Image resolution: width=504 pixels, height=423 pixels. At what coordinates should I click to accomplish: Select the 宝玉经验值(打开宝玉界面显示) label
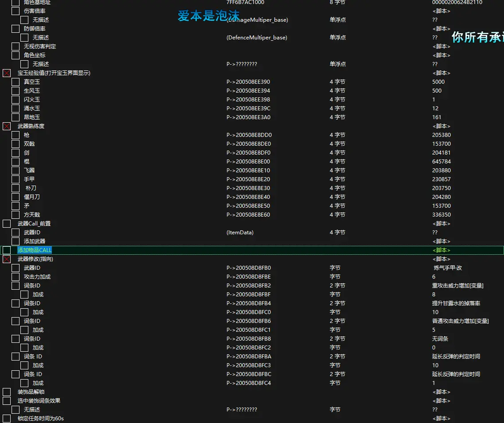[54, 73]
